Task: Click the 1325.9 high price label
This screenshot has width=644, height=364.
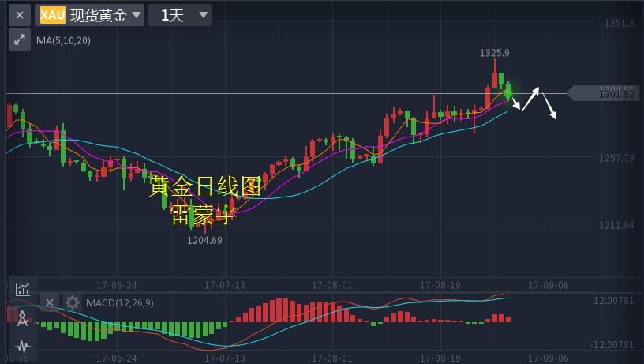Action: [494, 53]
